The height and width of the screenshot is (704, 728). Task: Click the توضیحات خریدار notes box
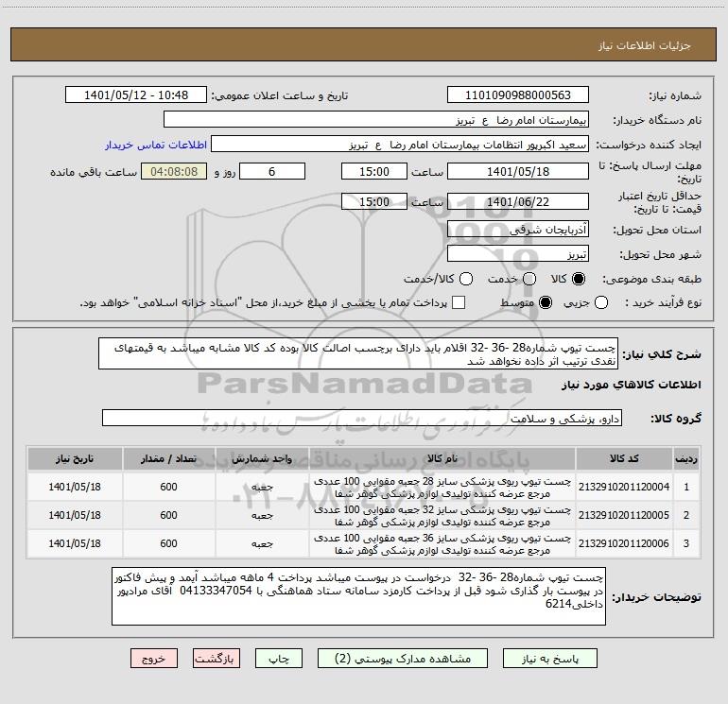coord(358,596)
